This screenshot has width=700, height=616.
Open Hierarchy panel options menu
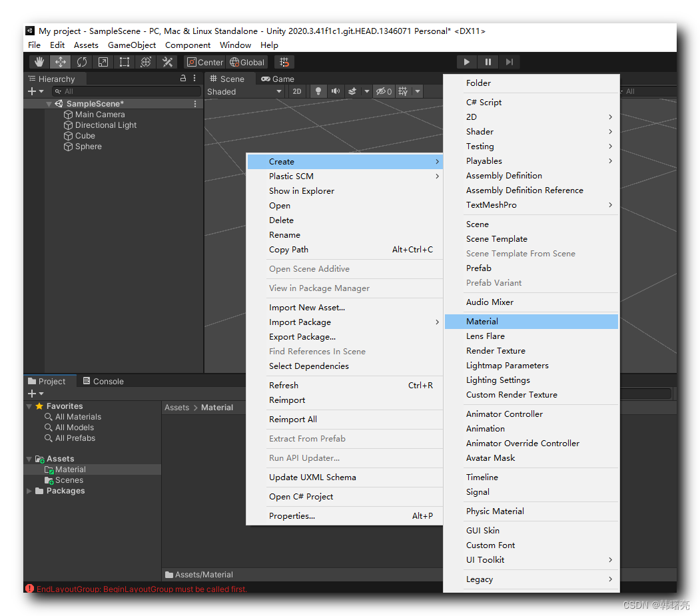coord(194,78)
